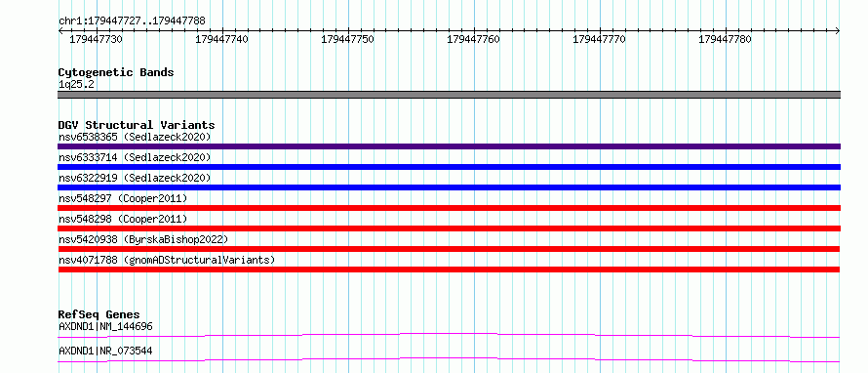Click the AXDND1|NR_073544 gene label

105,351
